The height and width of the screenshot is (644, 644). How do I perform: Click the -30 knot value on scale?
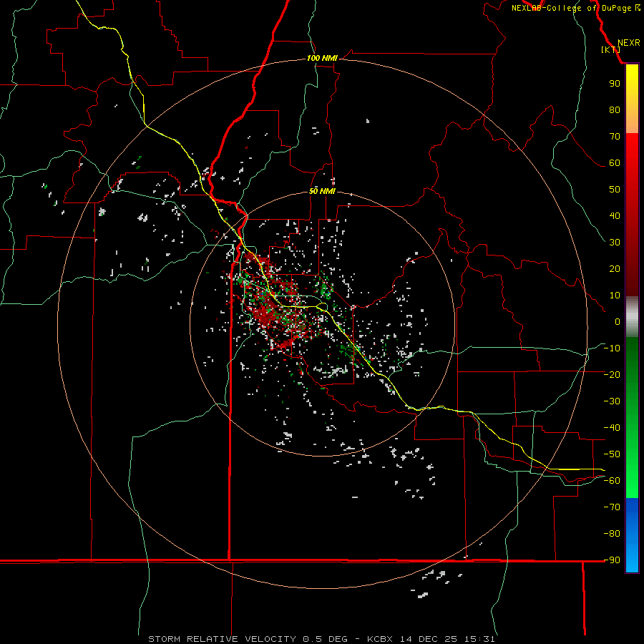coord(612,401)
